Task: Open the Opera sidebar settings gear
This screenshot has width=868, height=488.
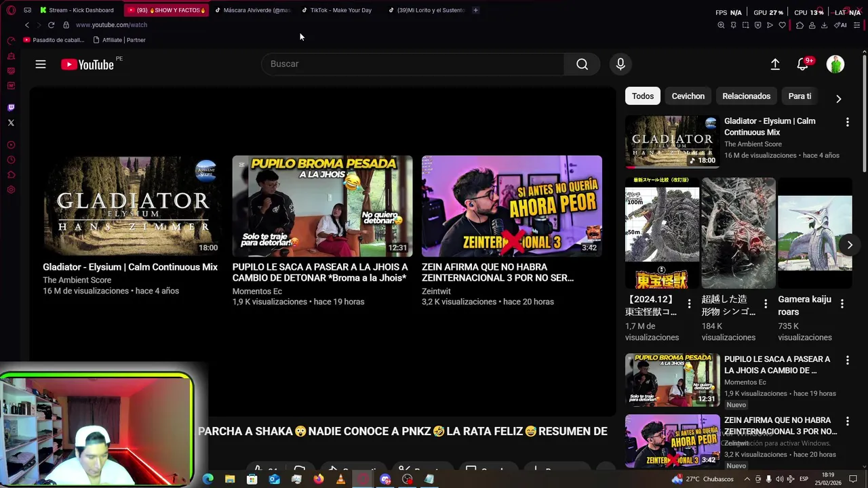Action: coord(11,190)
